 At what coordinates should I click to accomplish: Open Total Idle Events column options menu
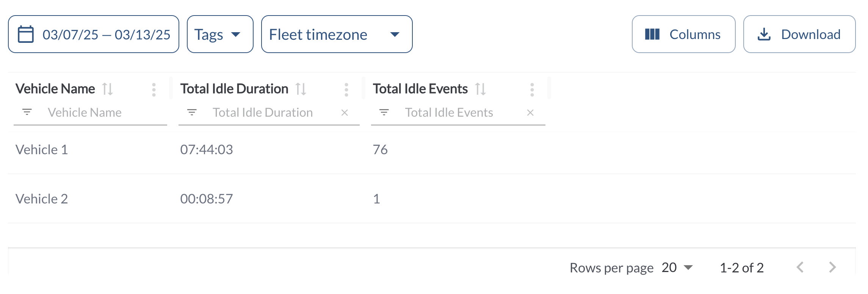(x=532, y=90)
